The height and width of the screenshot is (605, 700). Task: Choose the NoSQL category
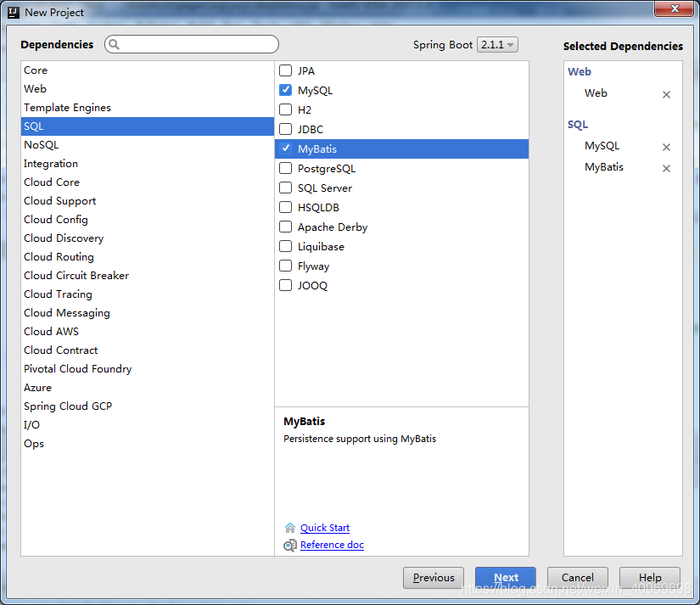tap(148, 145)
